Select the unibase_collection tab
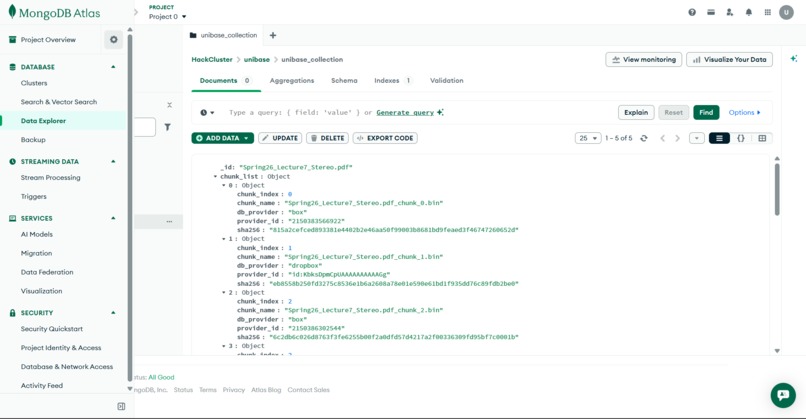The width and height of the screenshot is (806, 419). (x=223, y=35)
